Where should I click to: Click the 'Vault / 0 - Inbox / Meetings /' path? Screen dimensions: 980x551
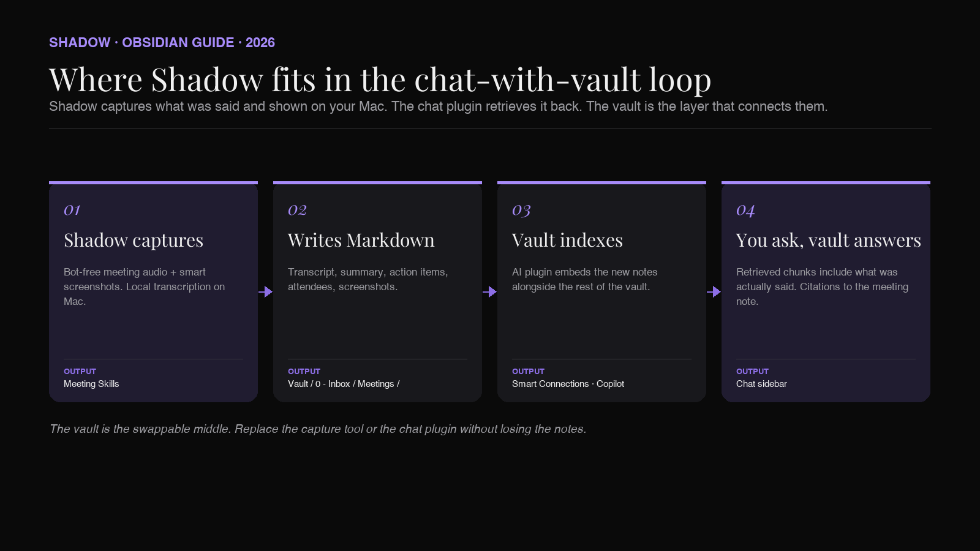click(x=344, y=384)
